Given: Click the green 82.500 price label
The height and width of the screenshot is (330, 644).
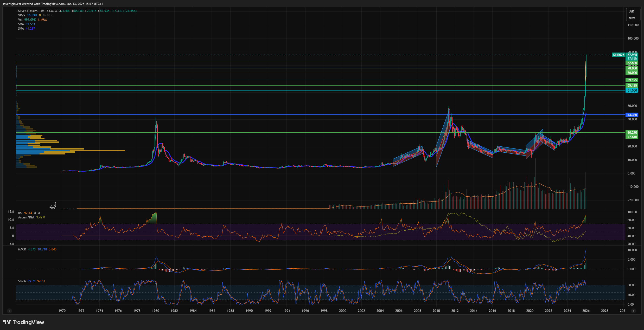Looking at the screenshot, I should [632, 63].
